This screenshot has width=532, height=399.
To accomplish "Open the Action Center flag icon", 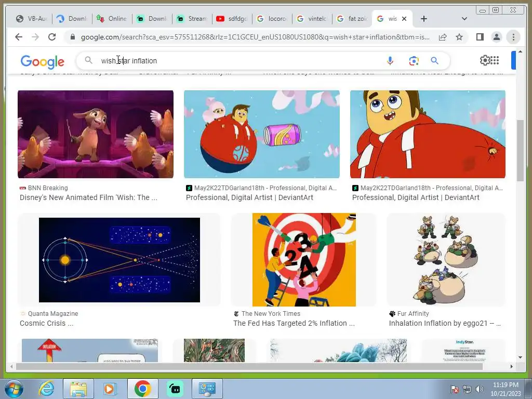I will 455,389.
